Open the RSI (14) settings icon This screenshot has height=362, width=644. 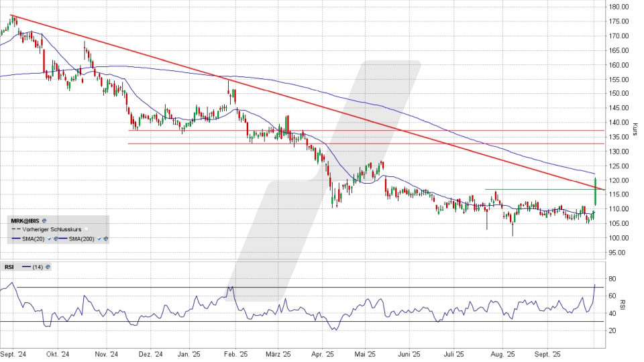(x=48, y=267)
